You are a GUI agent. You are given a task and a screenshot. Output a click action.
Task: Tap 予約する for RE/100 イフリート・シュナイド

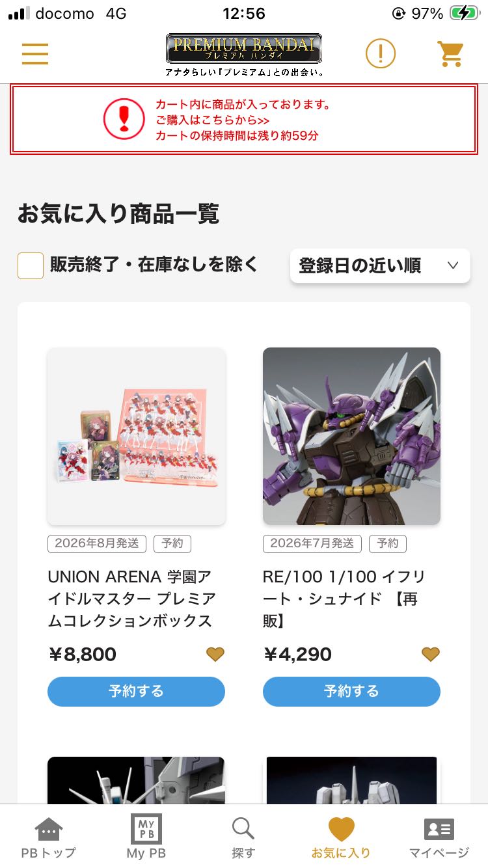[351, 691]
